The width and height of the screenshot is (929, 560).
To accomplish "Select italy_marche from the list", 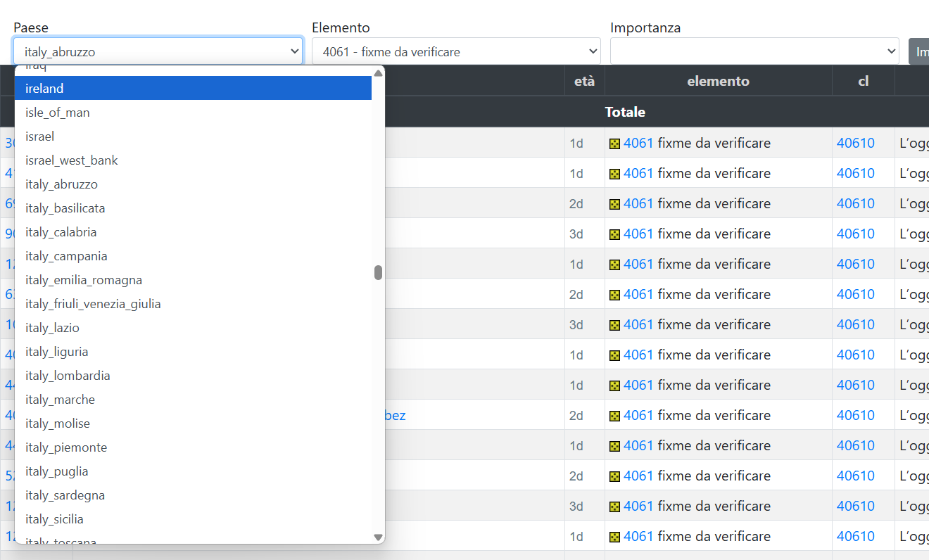I will click(193, 400).
